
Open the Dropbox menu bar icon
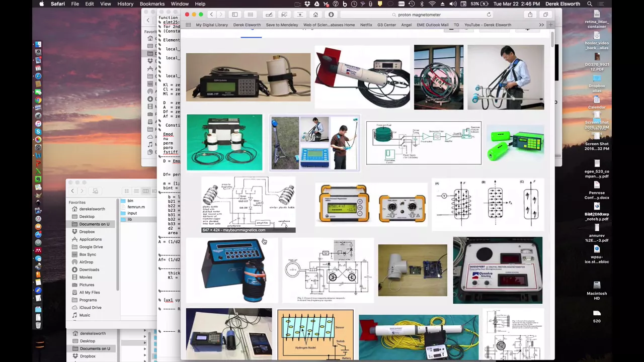pos(308,4)
